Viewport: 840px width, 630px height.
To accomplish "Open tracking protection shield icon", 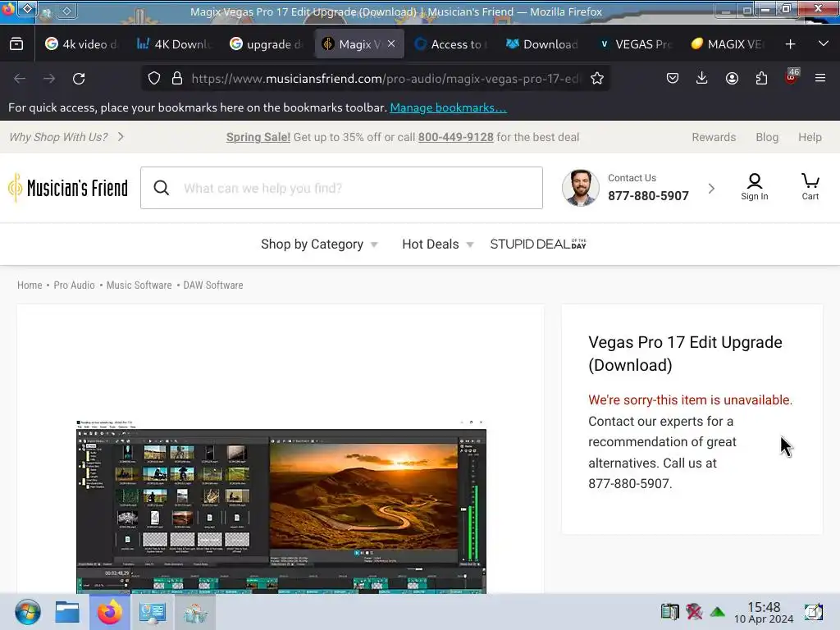I will pos(154,79).
